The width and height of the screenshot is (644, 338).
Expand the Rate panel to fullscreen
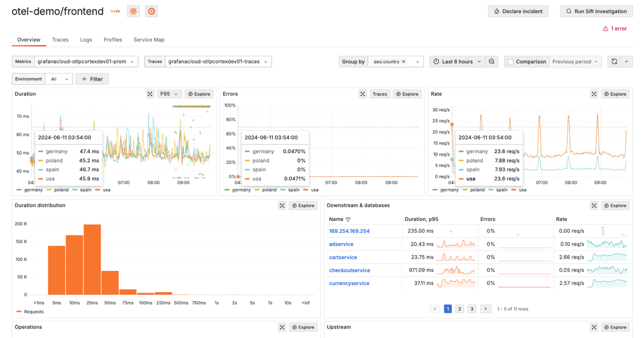(594, 94)
